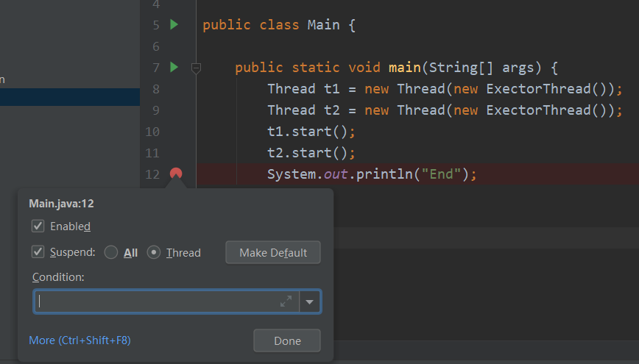639x364 pixels.
Task: Click line number 12 in the gutter
Action: coord(152,174)
